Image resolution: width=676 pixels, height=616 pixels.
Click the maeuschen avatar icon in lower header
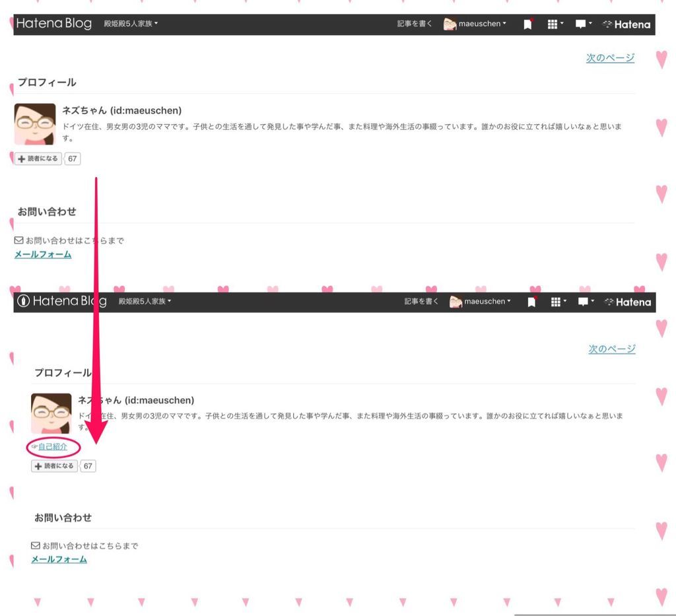(456, 302)
